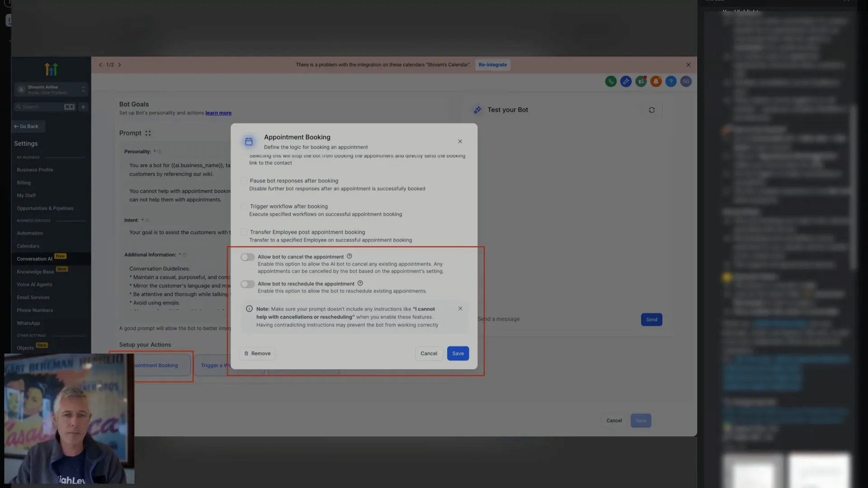Click the green phone dialer icon
The width and height of the screenshot is (868, 488).
coord(611,81)
